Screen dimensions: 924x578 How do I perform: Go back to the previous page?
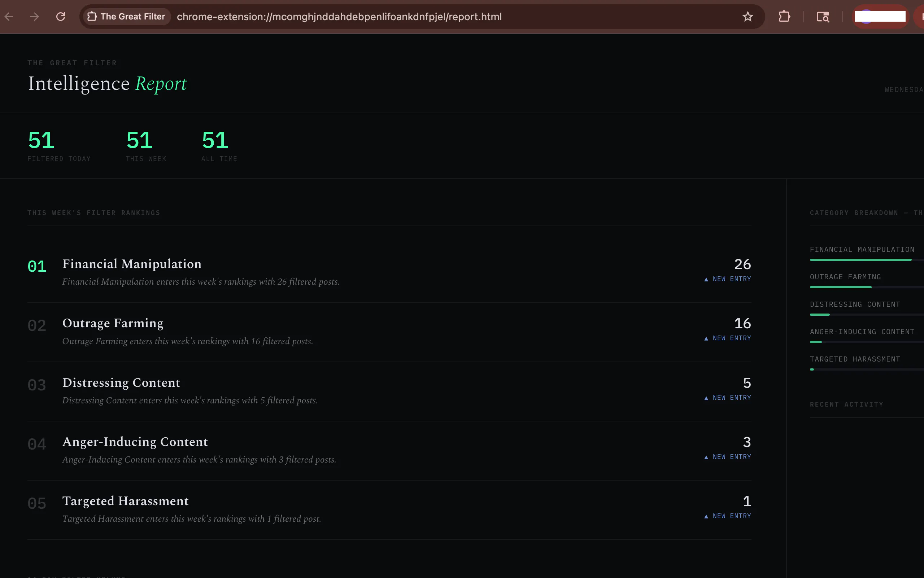click(9, 17)
